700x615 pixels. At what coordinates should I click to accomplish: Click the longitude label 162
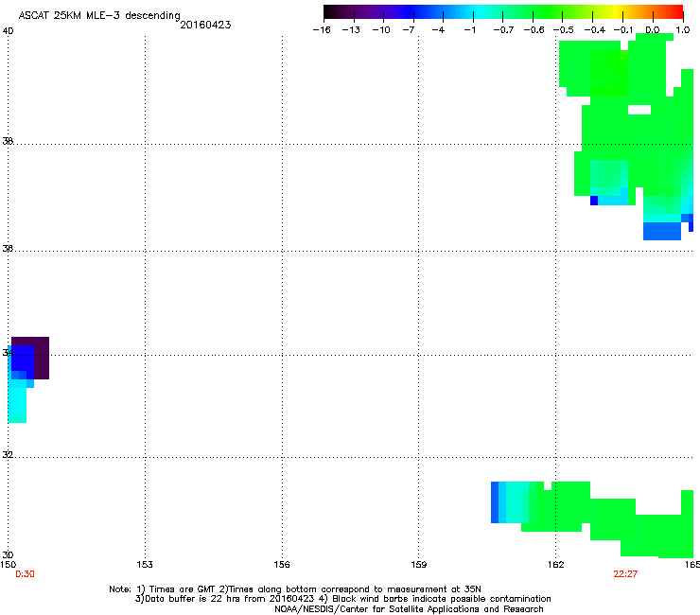[556, 565]
